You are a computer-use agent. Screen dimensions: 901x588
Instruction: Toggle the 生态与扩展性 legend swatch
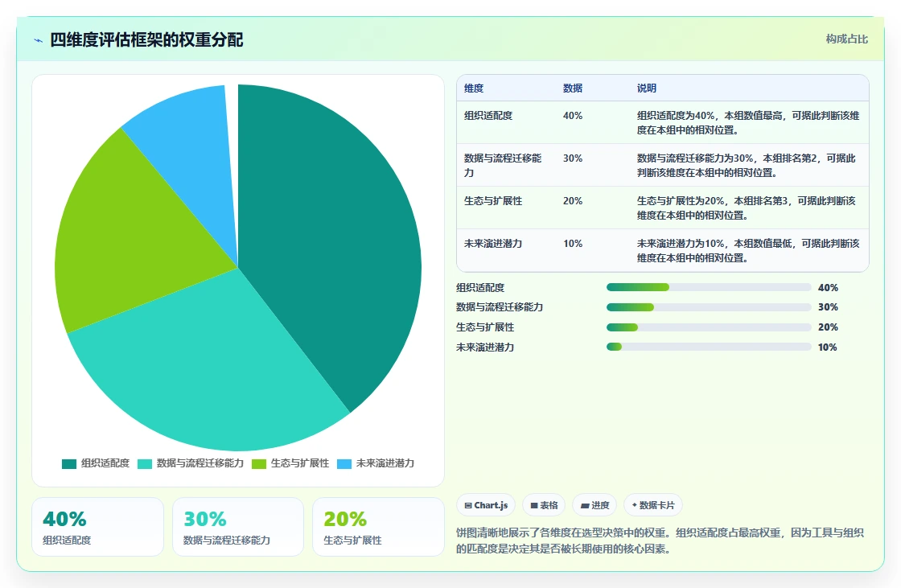(x=259, y=464)
